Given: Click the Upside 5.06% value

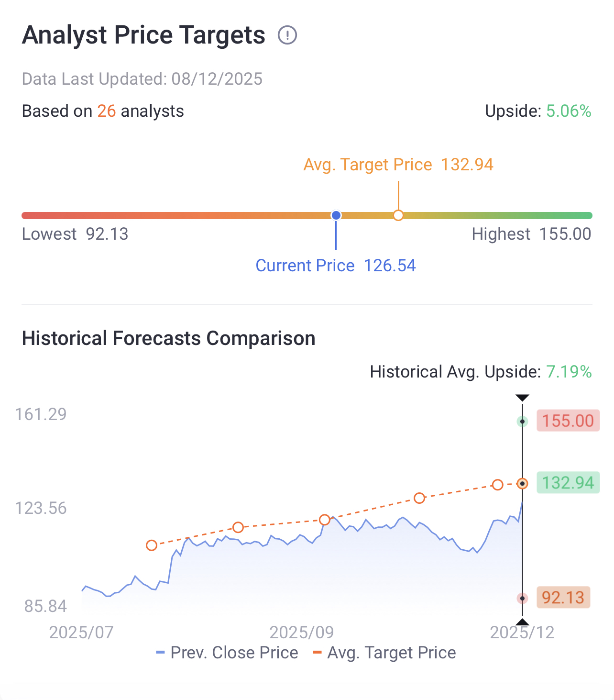Looking at the screenshot, I should coord(569,111).
